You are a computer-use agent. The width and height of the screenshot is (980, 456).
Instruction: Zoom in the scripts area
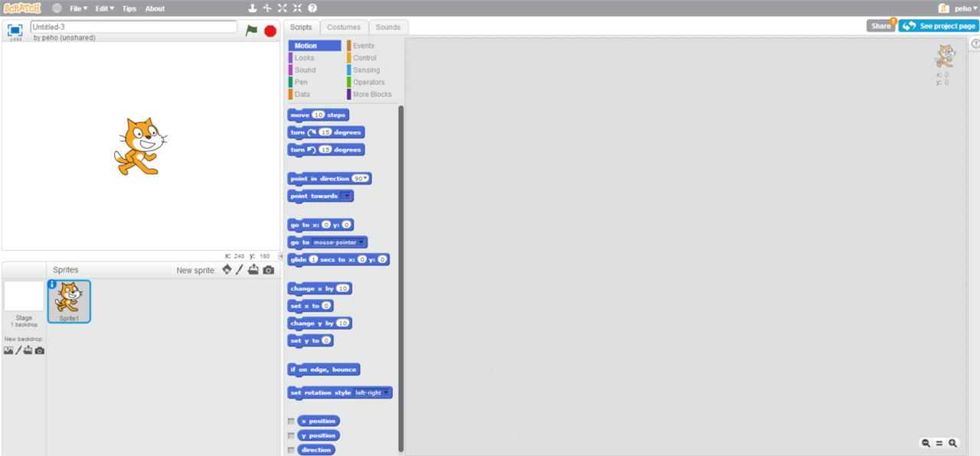click(x=953, y=443)
